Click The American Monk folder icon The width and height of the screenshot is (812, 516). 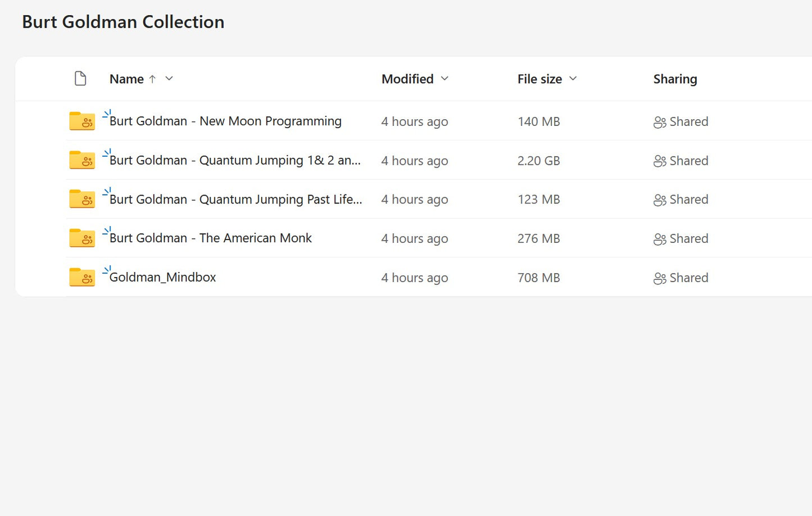click(81, 238)
